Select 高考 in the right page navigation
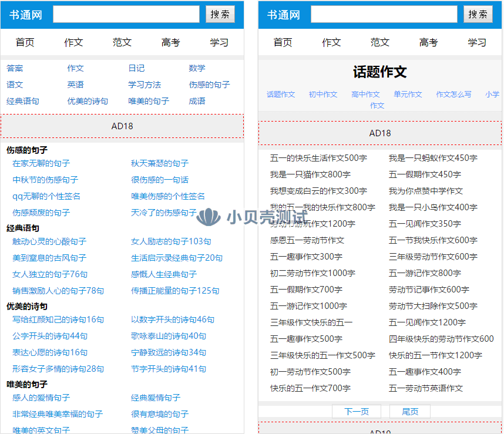Image resolution: width=504 pixels, height=434 pixels. point(428,42)
